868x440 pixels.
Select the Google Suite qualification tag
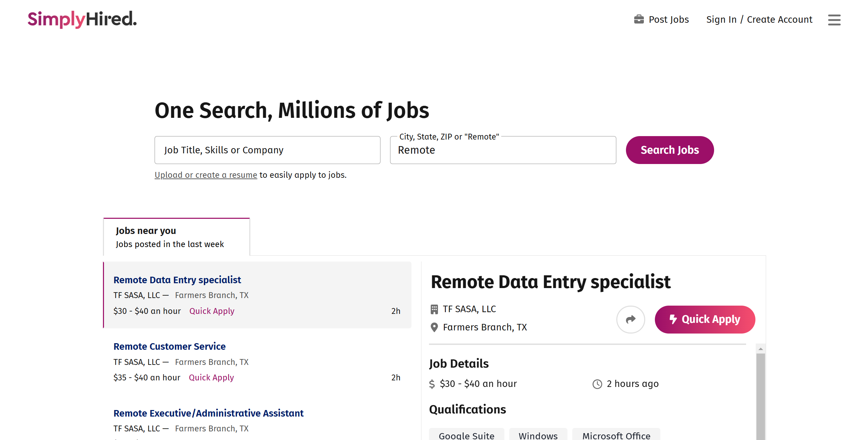click(467, 435)
